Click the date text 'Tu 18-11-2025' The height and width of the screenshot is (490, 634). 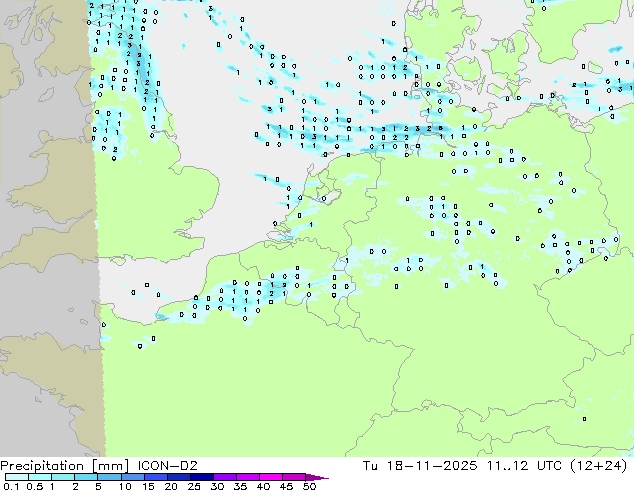pos(420,466)
